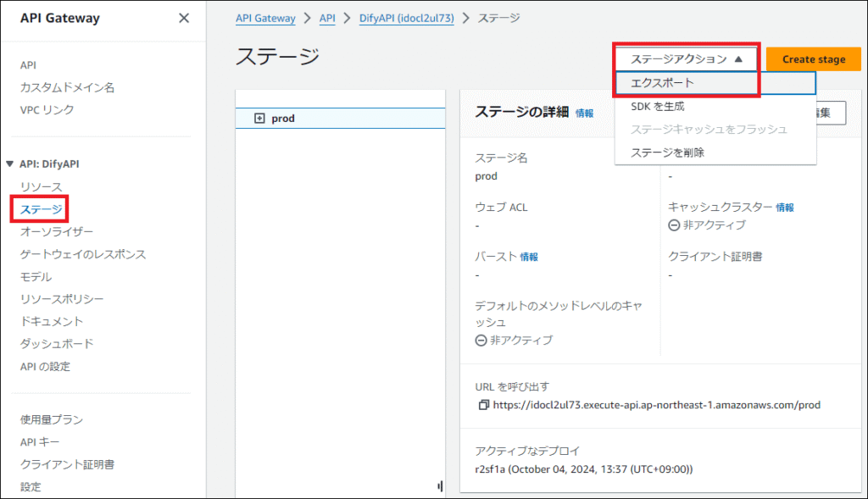This screenshot has height=499, width=868.
Task: Open the 情報 link next to キャッシュクラスター
Action: 785,207
